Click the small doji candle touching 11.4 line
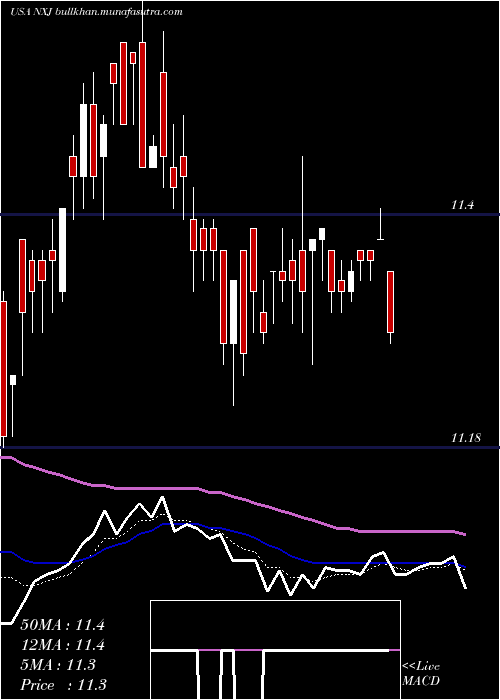500x700 pixels. (x=380, y=224)
